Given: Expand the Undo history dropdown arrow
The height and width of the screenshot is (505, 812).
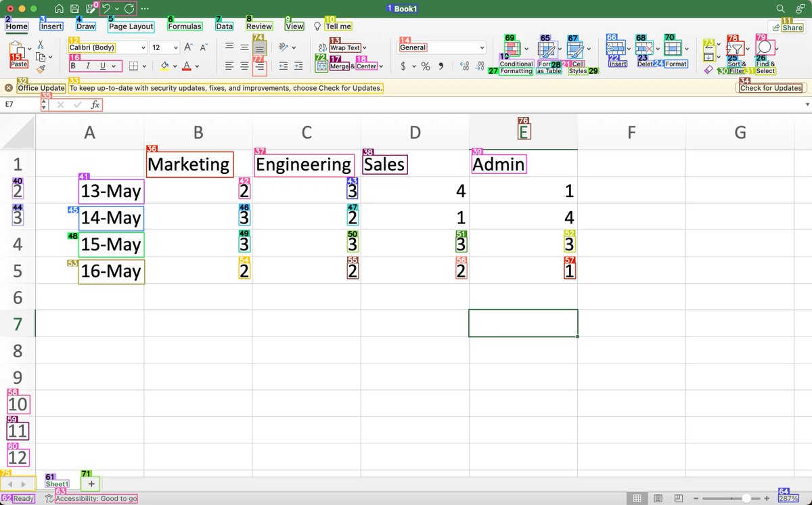Looking at the screenshot, I should pyautogui.click(x=117, y=9).
